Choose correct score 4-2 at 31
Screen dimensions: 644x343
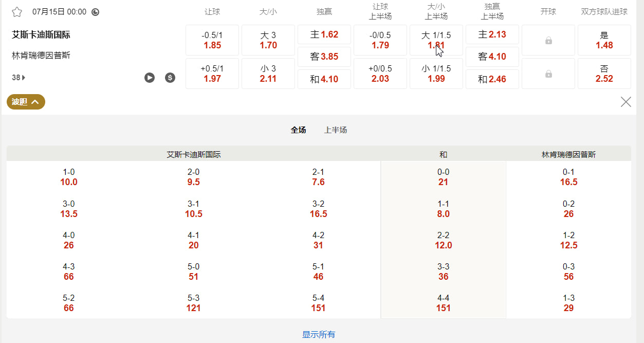point(319,240)
